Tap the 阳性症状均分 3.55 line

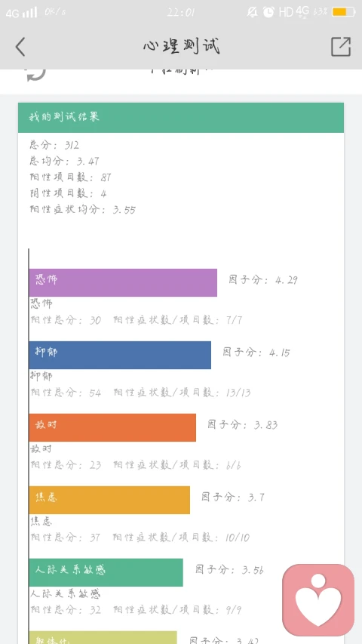(82, 209)
